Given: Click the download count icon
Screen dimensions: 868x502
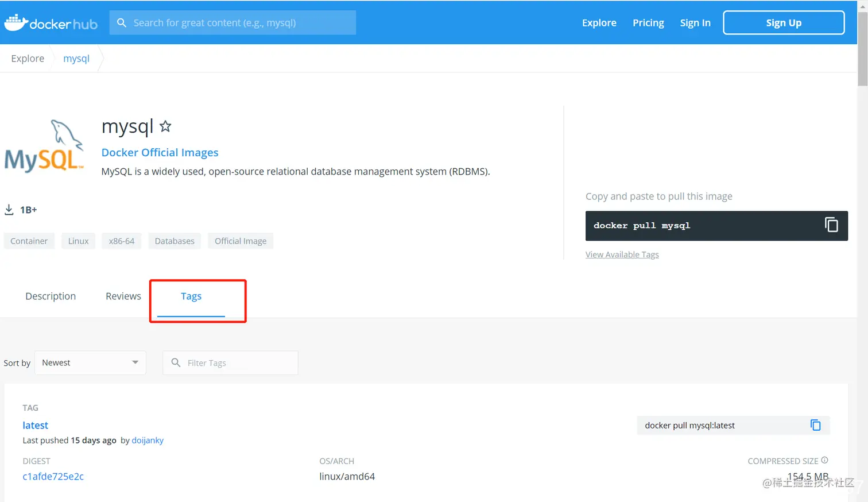Looking at the screenshot, I should coord(9,210).
